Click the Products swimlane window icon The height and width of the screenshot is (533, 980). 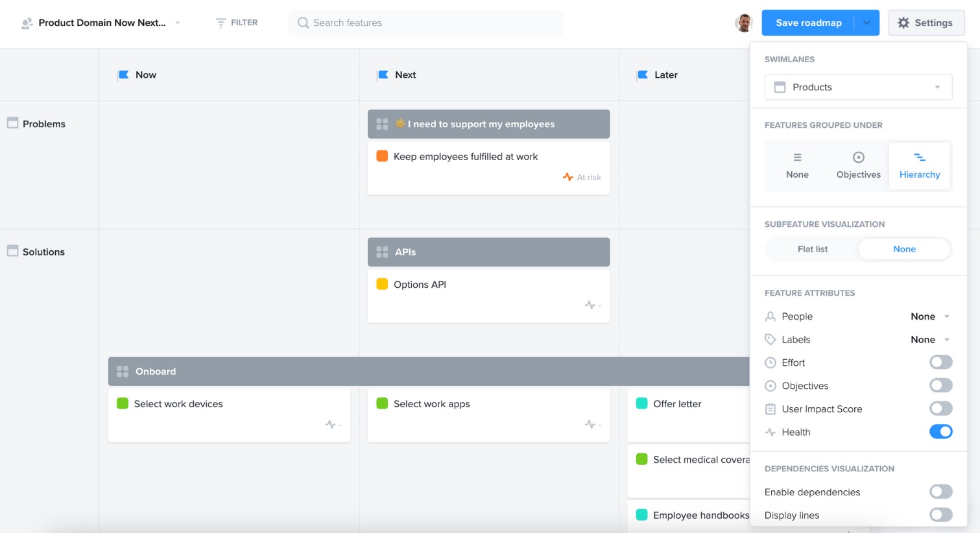pyautogui.click(x=780, y=87)
